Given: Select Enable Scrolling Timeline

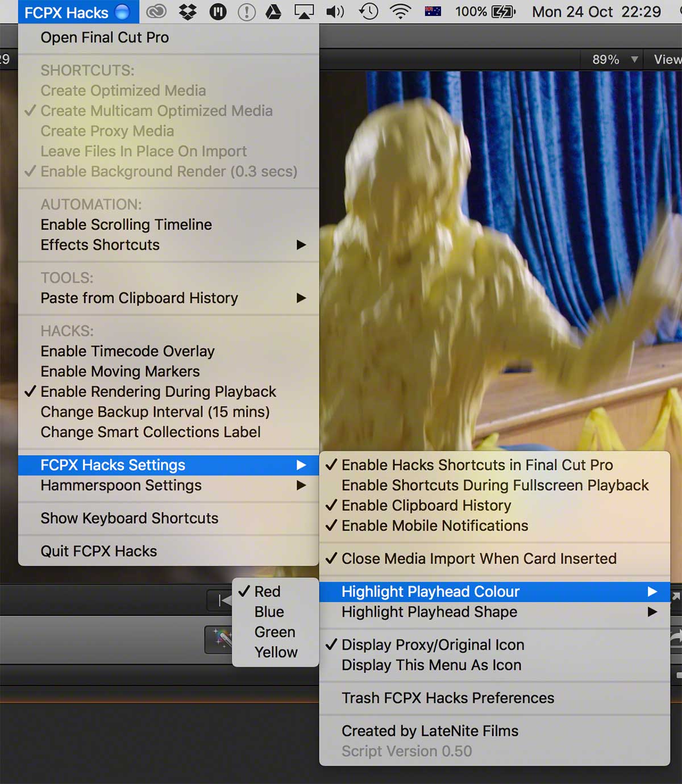Looking at the screenshot, I should [168, 225].
